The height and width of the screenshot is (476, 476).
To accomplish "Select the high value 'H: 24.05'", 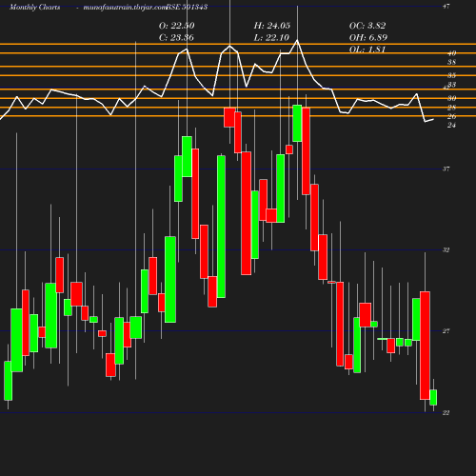I will point(272,26).
